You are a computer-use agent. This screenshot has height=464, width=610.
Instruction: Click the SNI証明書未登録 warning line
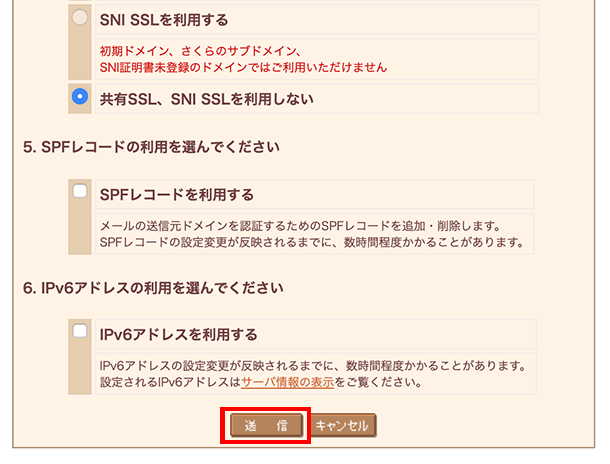click(243, 68)
